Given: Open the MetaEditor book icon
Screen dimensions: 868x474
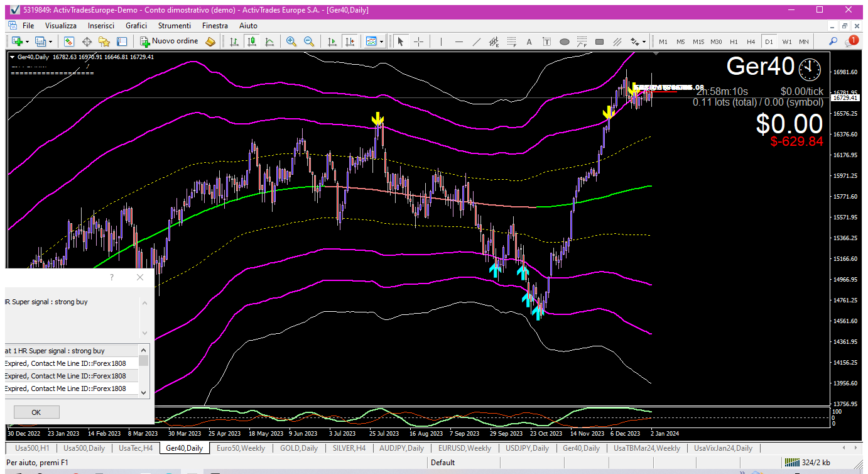Looking at the screenshot, I should [210, 41].
